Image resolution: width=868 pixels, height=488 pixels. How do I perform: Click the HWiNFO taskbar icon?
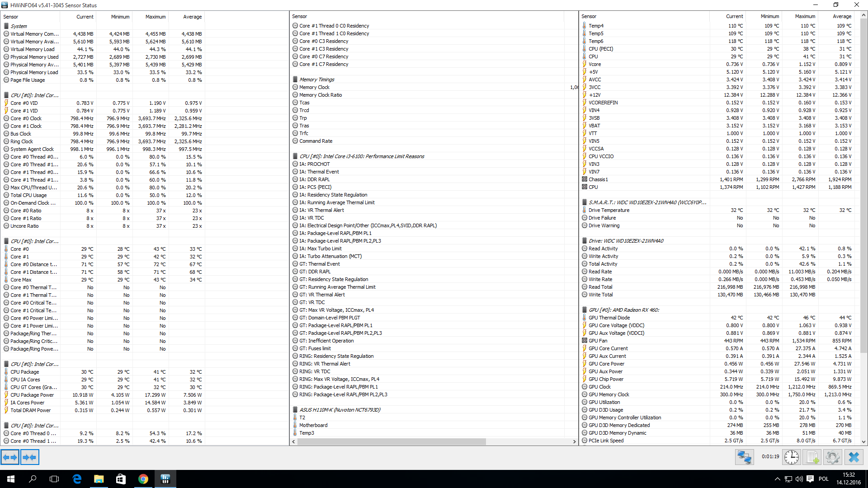pos(165,479)
